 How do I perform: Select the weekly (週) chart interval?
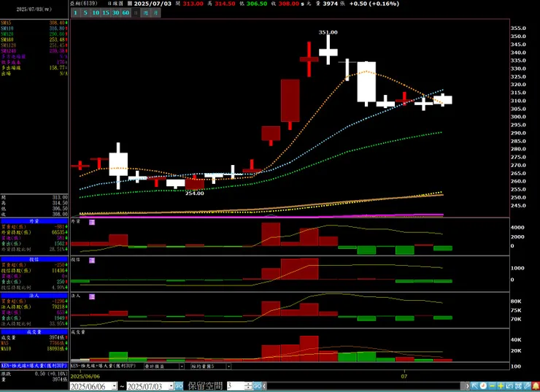pyautogui.click(x=146, y=12)
